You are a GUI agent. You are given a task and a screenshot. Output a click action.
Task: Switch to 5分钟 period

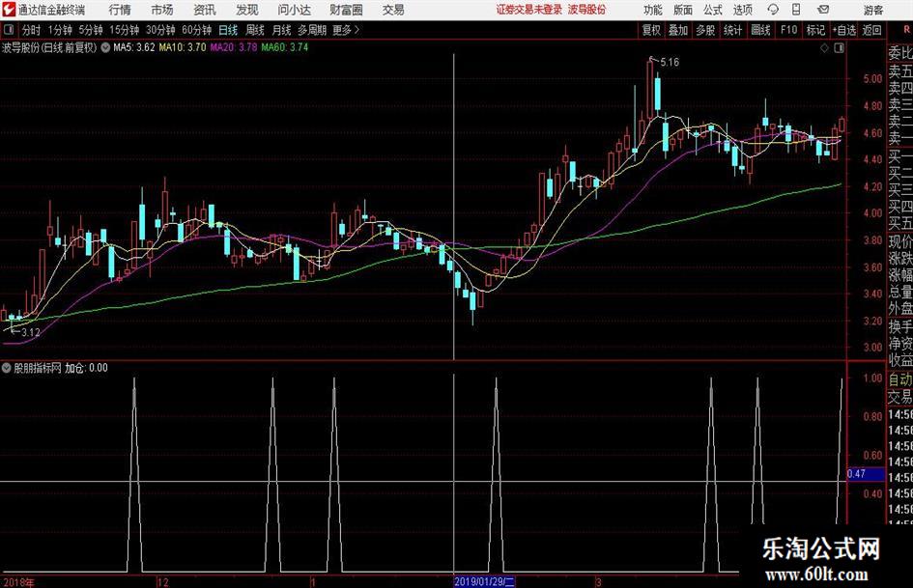pos(91,30)
